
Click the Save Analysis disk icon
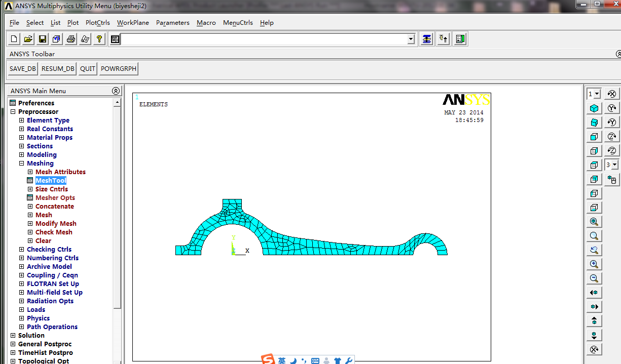(43, 39)
